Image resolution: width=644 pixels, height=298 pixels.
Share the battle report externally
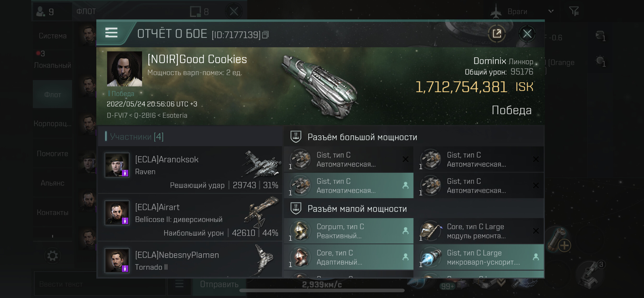(x=496, y=34)
